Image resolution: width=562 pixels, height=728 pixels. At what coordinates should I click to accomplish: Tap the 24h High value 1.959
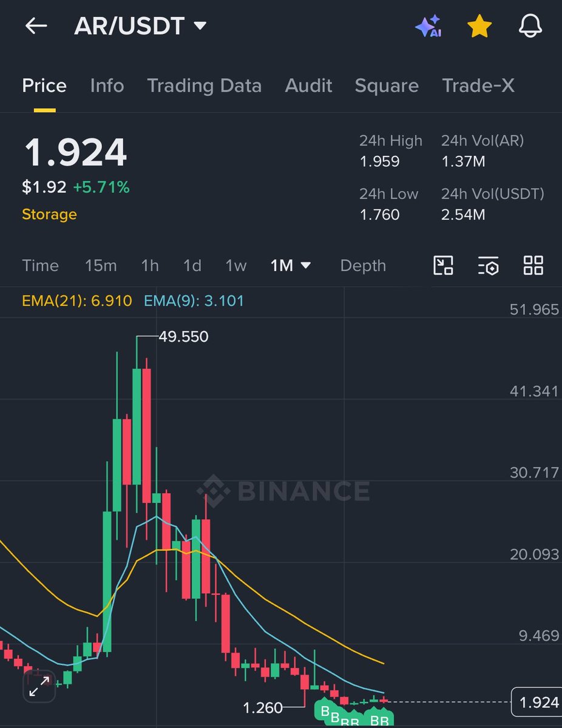click(379, 161)
